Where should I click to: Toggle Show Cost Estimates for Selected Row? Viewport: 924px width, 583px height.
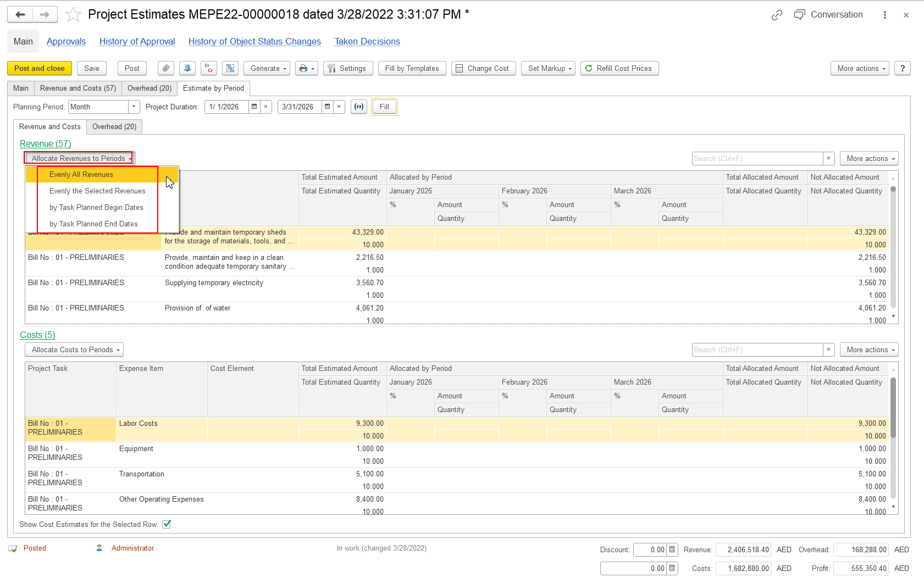coord(167,524)
